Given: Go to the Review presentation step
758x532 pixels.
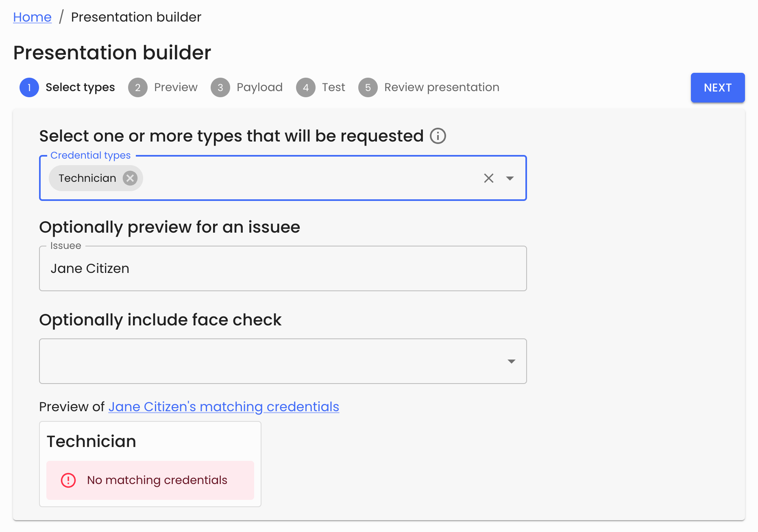Looking at the screenshot, I should (x=442, y=87).
